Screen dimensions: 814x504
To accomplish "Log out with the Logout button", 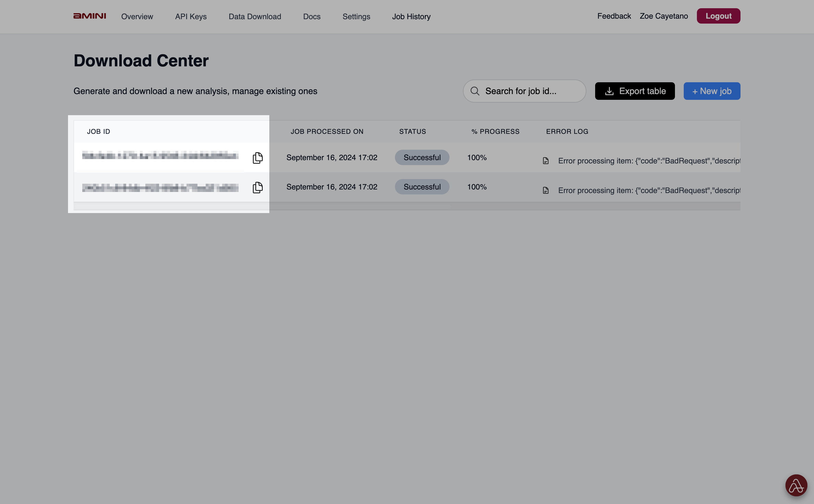I will click(718, 16).
